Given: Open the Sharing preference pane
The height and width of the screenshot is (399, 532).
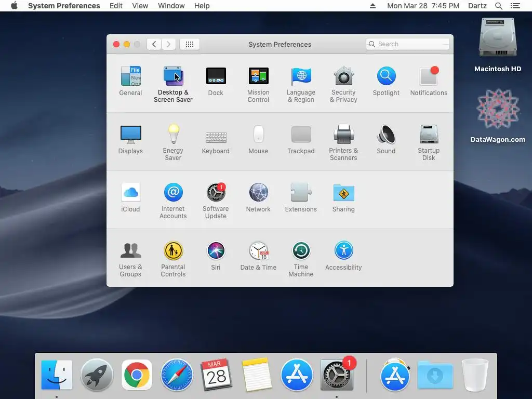Looking at the screenshot, I should (343, 197).
